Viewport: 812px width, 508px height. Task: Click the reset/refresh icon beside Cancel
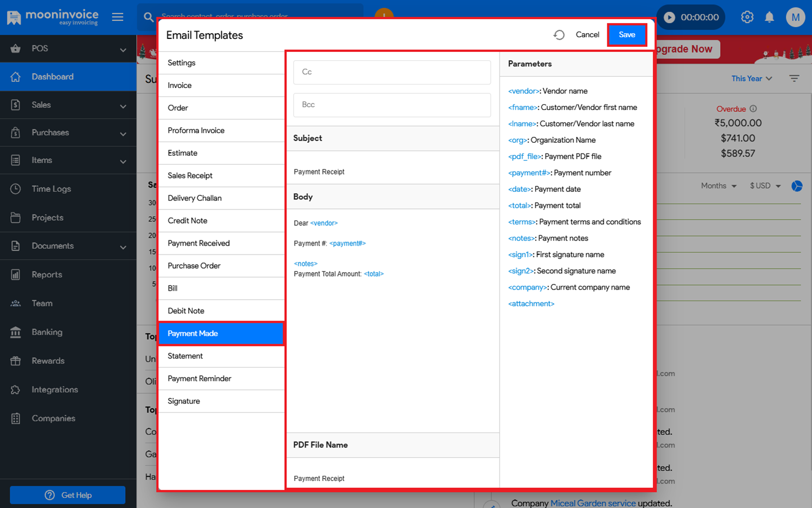(x=559, y=35)
